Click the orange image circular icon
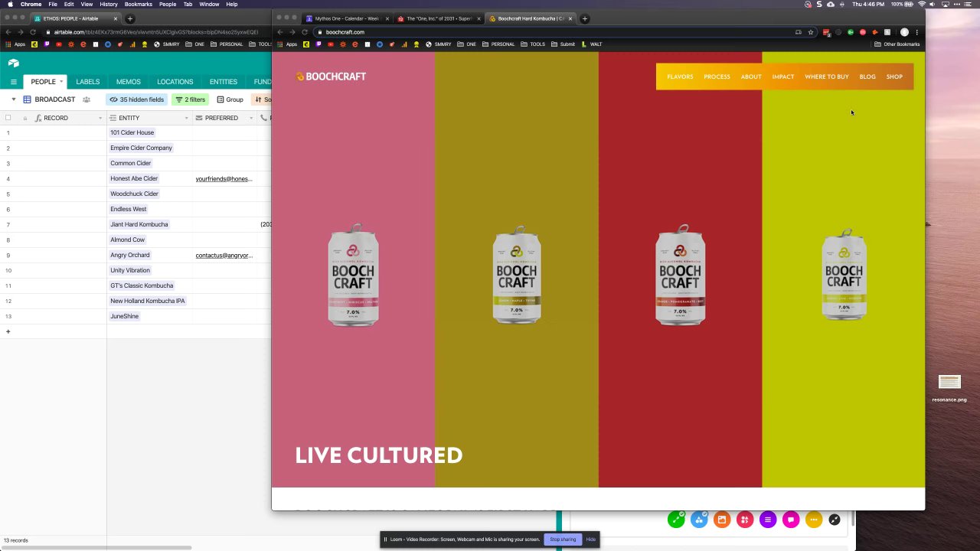 [722, 520]
